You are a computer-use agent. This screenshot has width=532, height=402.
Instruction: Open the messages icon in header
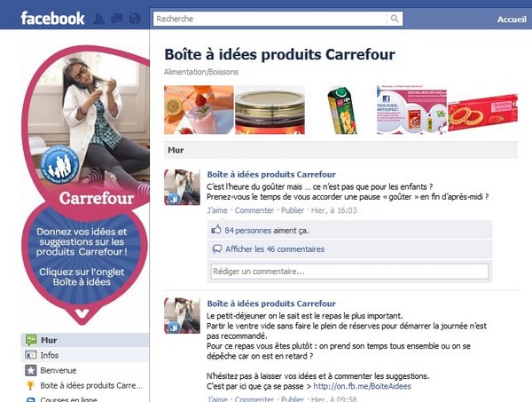pos(117,19)
